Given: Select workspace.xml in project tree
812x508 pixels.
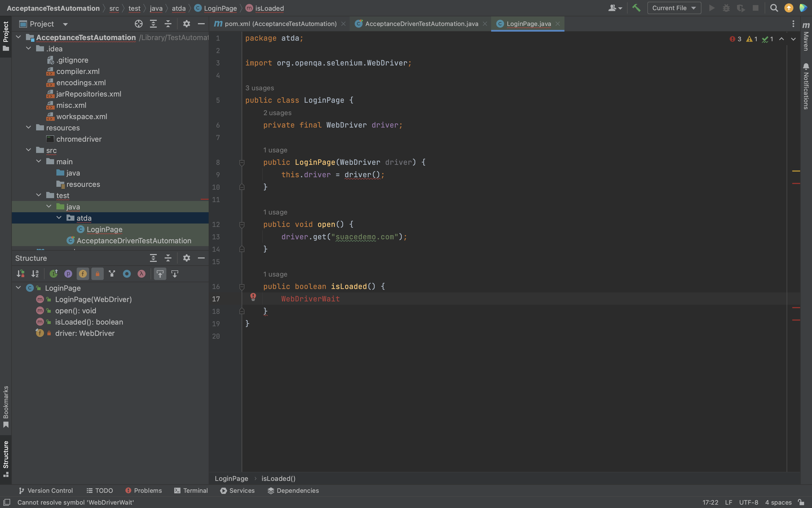Looking at the screenshot, I should 81,116.
